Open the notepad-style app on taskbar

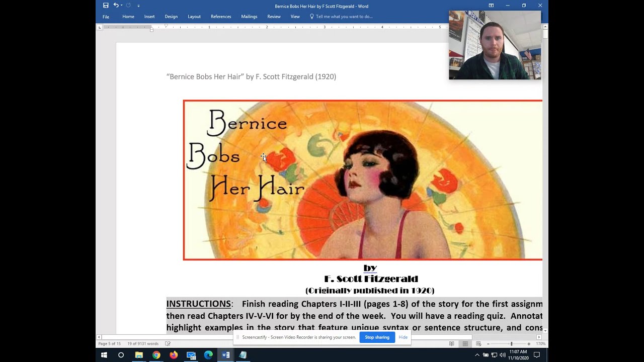tap(243, 355)
